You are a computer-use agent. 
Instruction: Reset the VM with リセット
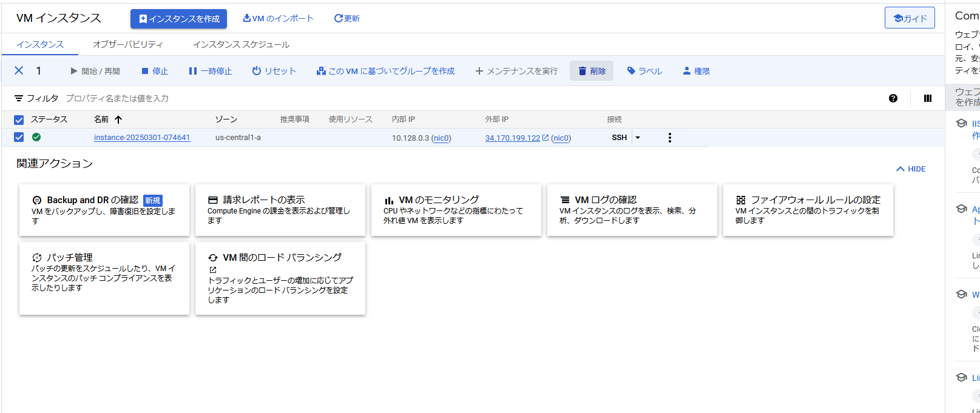274,71
